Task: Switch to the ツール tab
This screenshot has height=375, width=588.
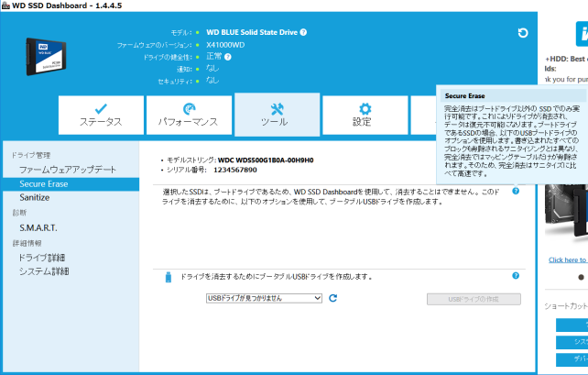Action: (278, 115)
